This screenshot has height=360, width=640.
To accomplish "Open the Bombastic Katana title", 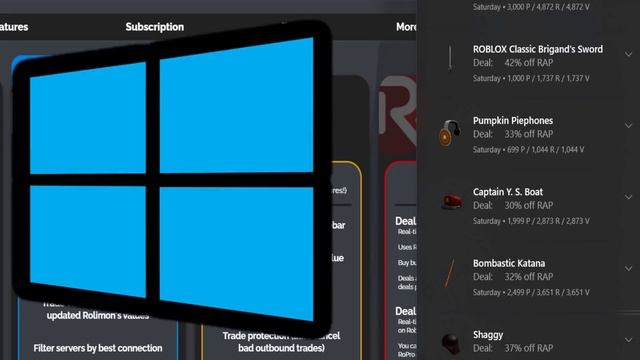I will pos(509,264).
